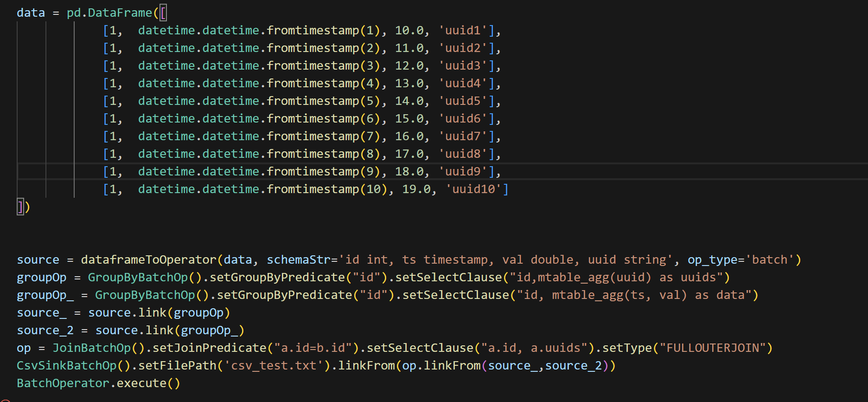Click the value 15.0
868x402 pixels.
(x=409, y=119)
